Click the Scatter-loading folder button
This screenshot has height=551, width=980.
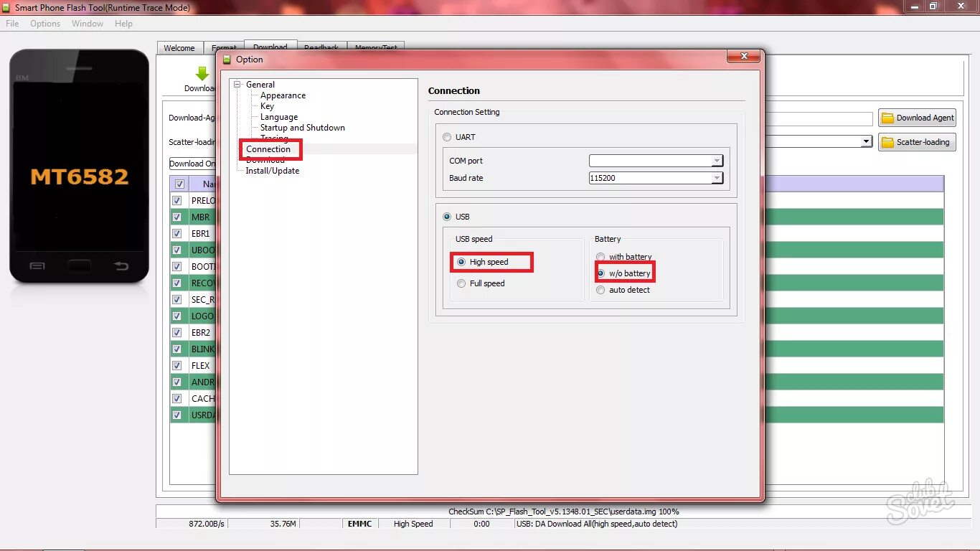coord(918,142)
